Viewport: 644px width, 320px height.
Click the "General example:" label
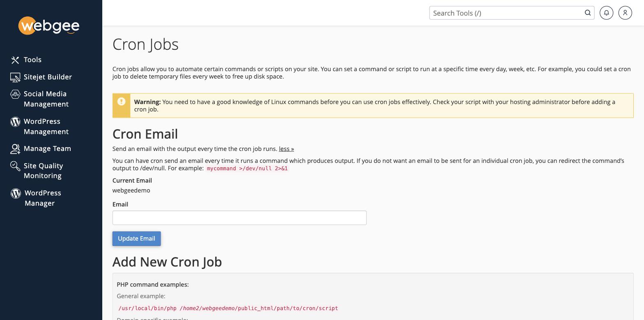coord(141,296)
